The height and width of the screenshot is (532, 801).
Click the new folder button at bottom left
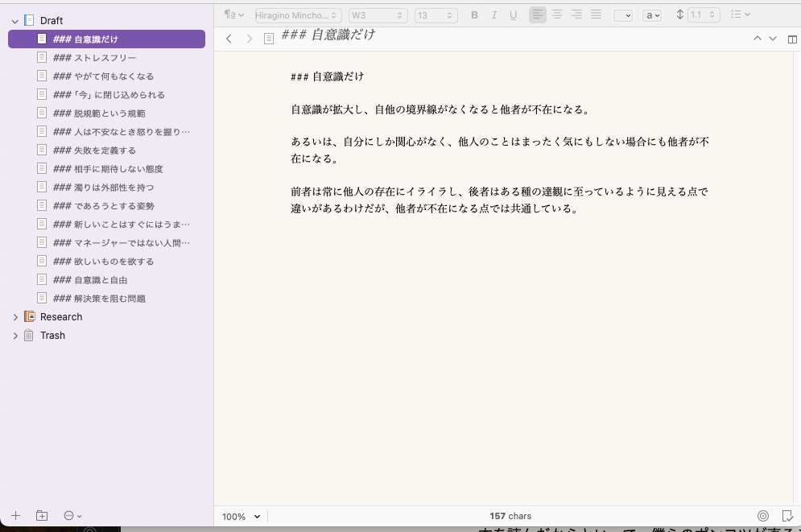(42, 515)
